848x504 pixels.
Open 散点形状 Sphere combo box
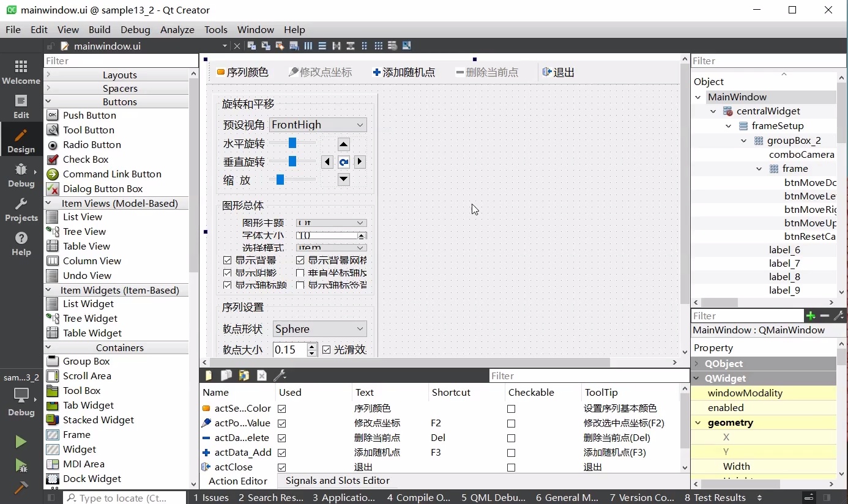click(319, 329)
